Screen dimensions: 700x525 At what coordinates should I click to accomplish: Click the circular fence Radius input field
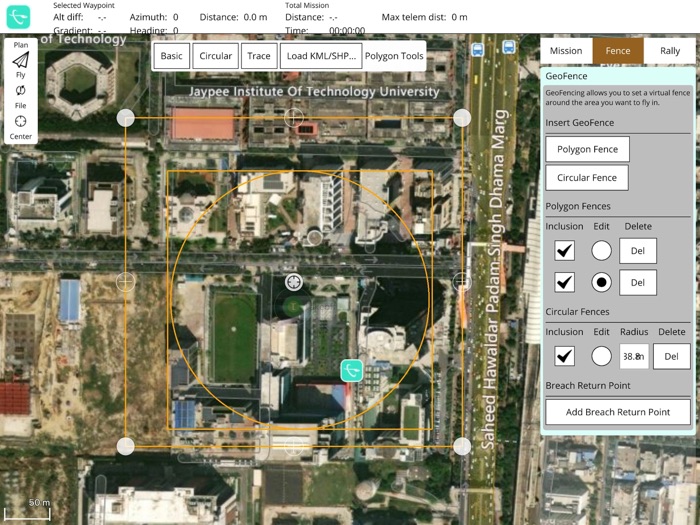(634, 356)
